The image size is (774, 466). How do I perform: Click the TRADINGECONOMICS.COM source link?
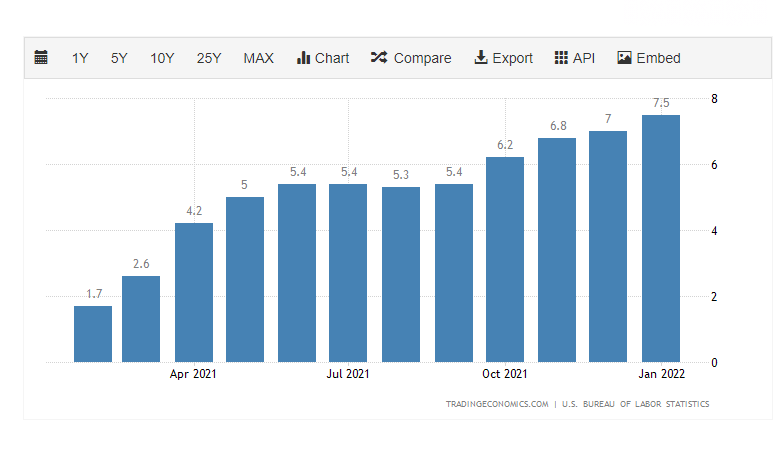pos(498,404)
